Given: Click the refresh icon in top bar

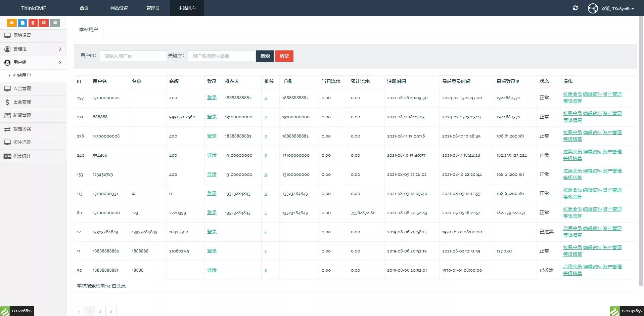Looking at the screenshot, I should pyautogui.click(x=575, y=8).
